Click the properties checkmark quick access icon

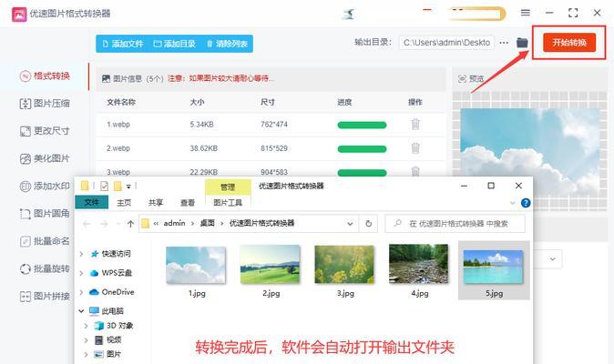point(104,187)
